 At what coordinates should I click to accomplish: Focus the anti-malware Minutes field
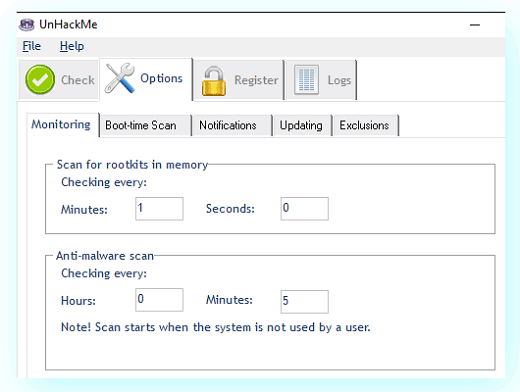304,302
